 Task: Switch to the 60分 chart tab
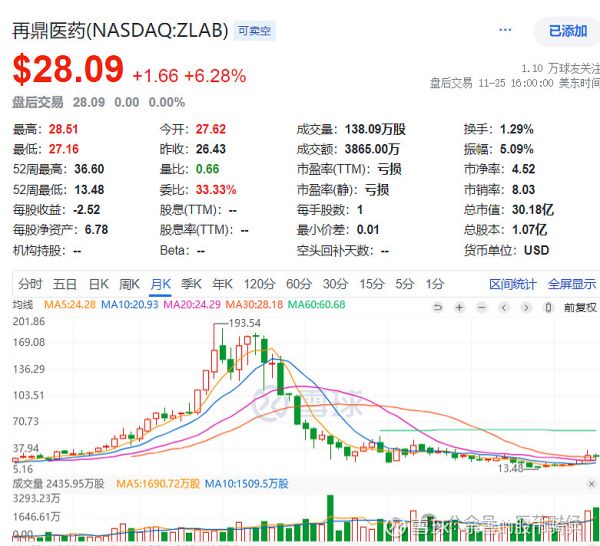(299, 284)
